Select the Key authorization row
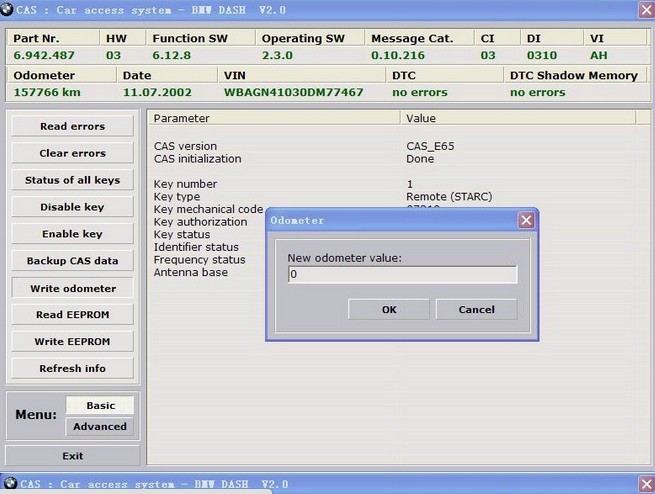This screenshot has width=655, height=494. (x=200, y=221)
